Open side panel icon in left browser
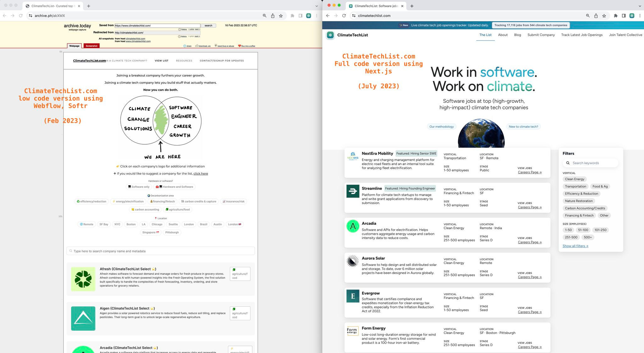 300,16
